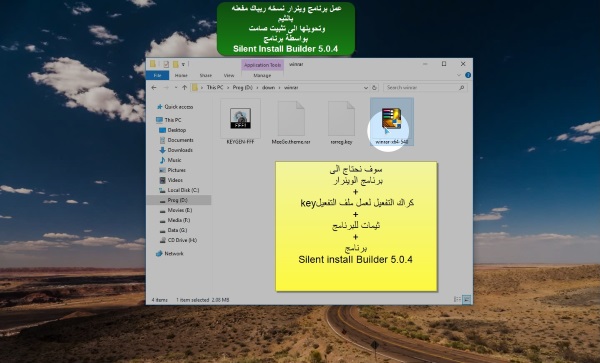Screen dimensions: 600x363
Task: Open the recent locations dropdown arrow
Action: tap(176, 88)
